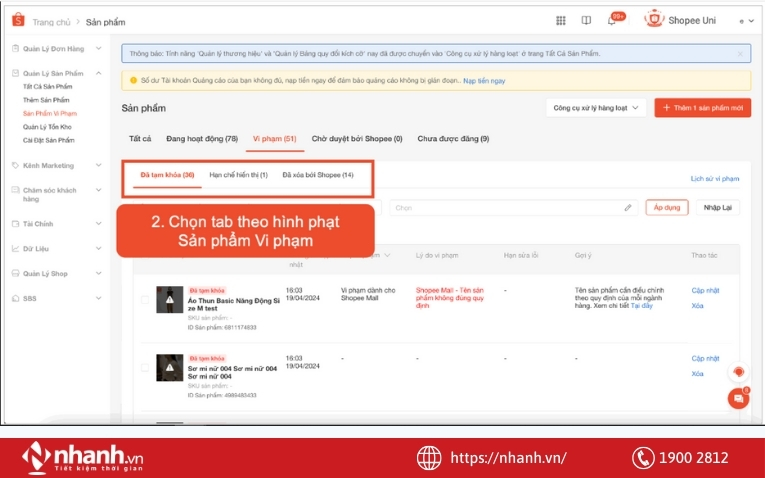Click Áp dụng button

[x=667, y=208]
